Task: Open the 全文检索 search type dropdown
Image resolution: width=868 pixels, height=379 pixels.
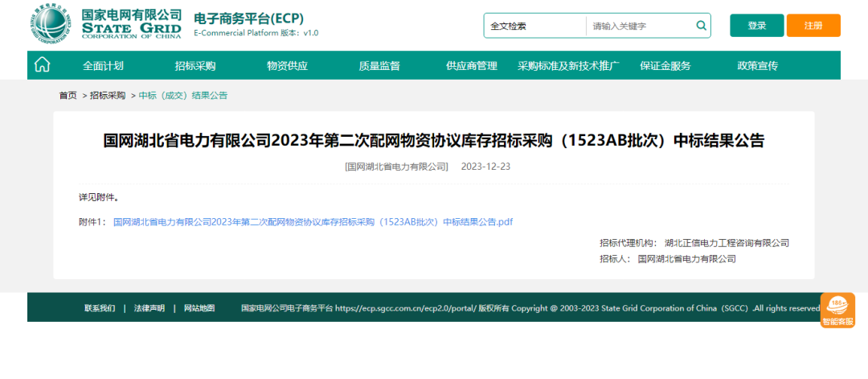Action: coord(535,26)
